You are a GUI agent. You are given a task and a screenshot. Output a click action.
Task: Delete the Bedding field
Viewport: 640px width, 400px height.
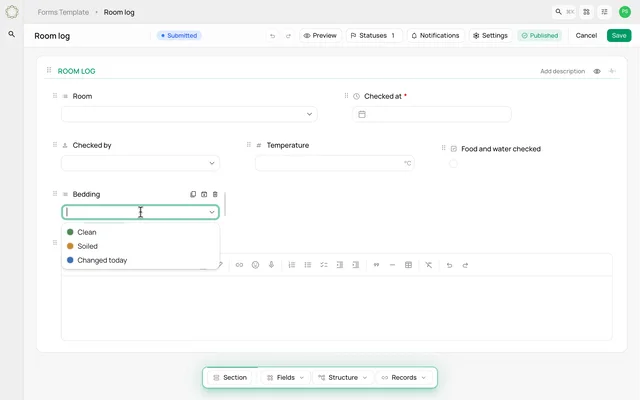coord(215,194)
